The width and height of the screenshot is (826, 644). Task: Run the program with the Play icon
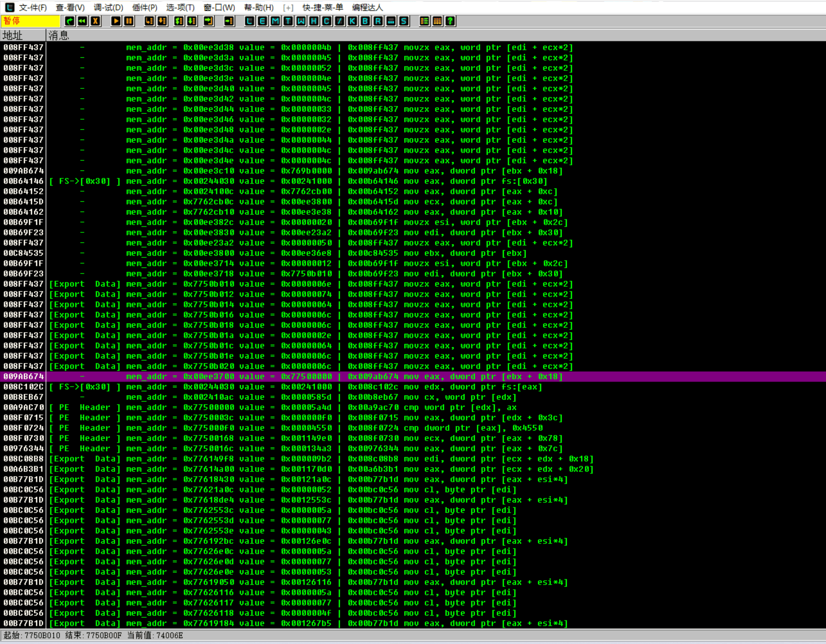point(116,21)
